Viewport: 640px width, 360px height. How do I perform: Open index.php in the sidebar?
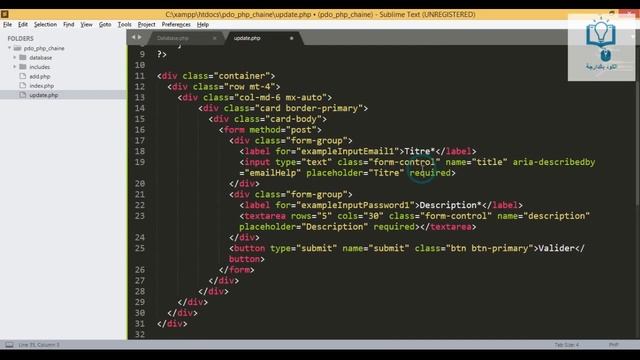(x=42, y=86)
